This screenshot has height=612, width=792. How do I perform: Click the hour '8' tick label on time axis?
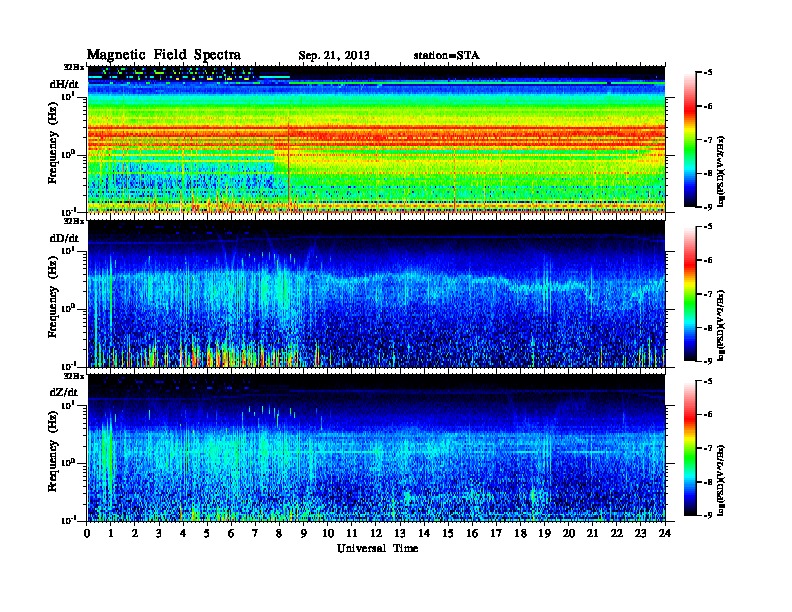(279, 533)
